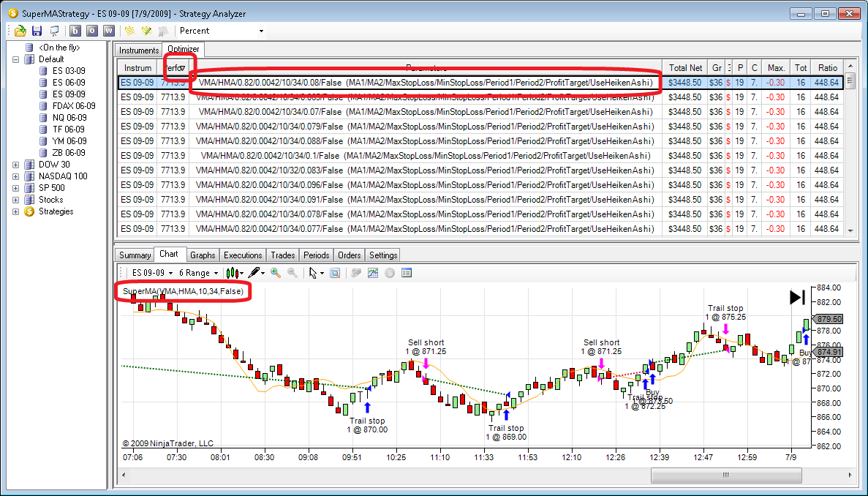868x496 pixels.
Task: Select row with parameters 10/34/0.096/False
Action: (x=481, y=185)
